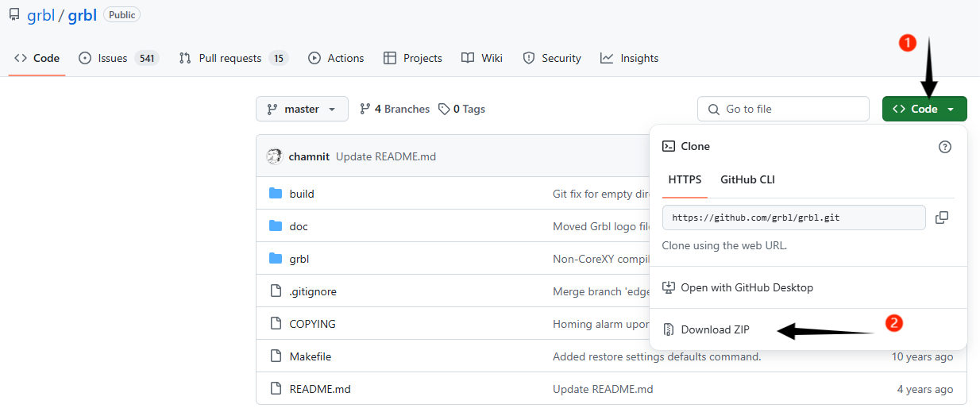Open commit 'Non-CoreXY compil' message
The width and height of the screenshot is (980, 412).
pos(601,259)
